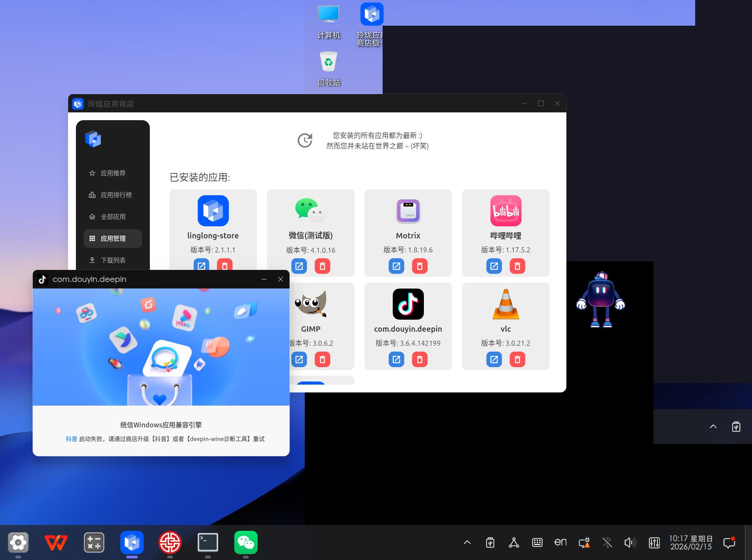Viewport: 752px width, 560px height.
Task: Click the refresh update-check clock icon
Action: tap(305, 140)
